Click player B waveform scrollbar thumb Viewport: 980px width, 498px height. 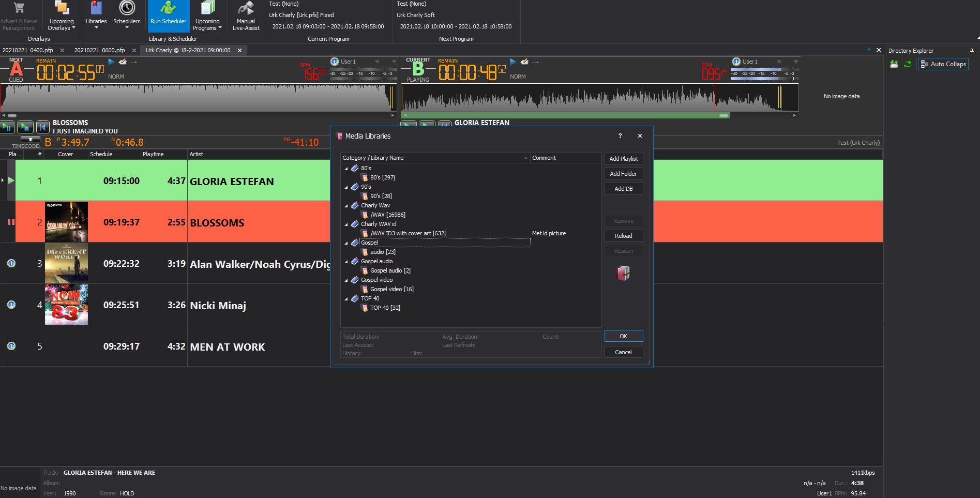723,115
